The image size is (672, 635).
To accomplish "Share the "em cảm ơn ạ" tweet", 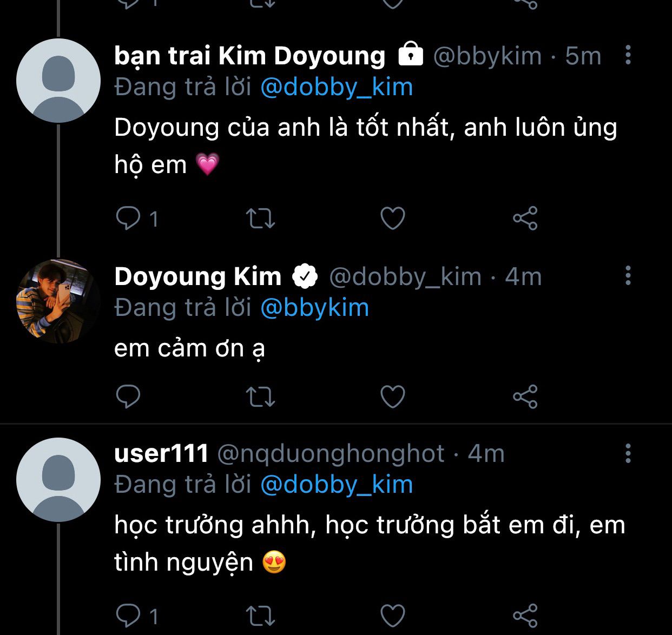I will pos(525,397).
